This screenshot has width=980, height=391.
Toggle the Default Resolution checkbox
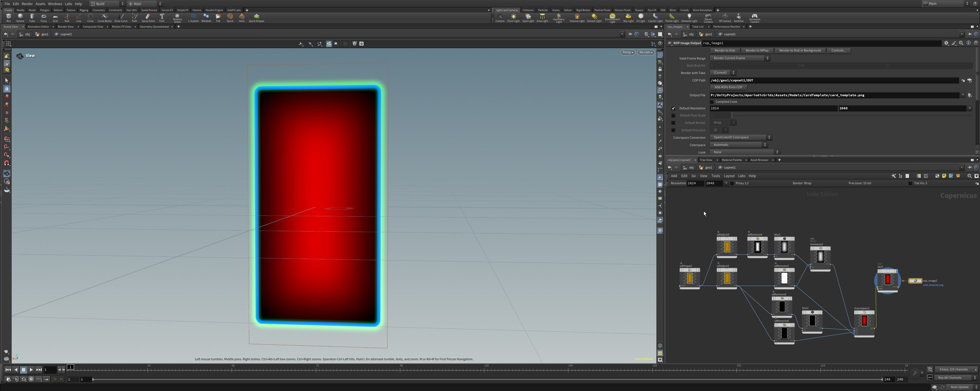point(673,109)
